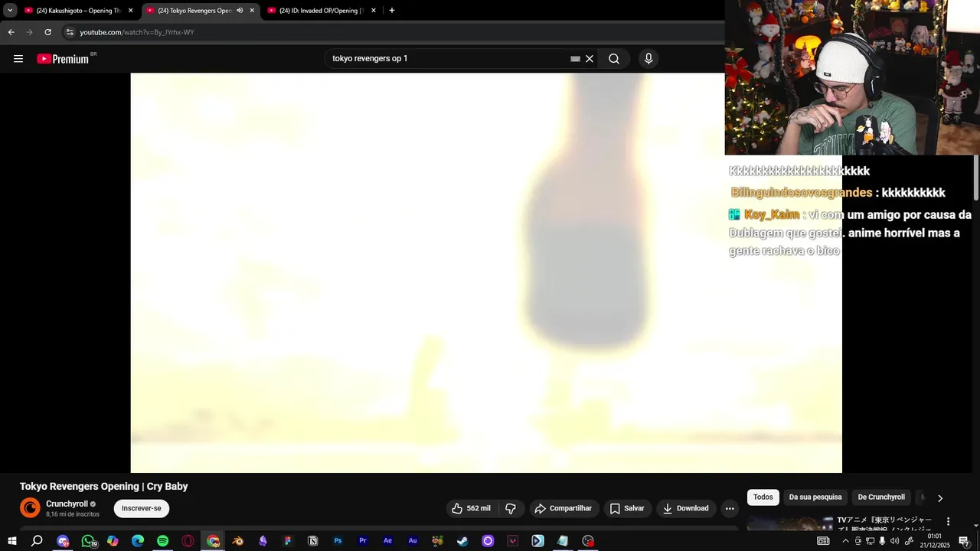980x551 pixels.
Task: Show more filter chips with right arrow
Action: pos(940,498)
